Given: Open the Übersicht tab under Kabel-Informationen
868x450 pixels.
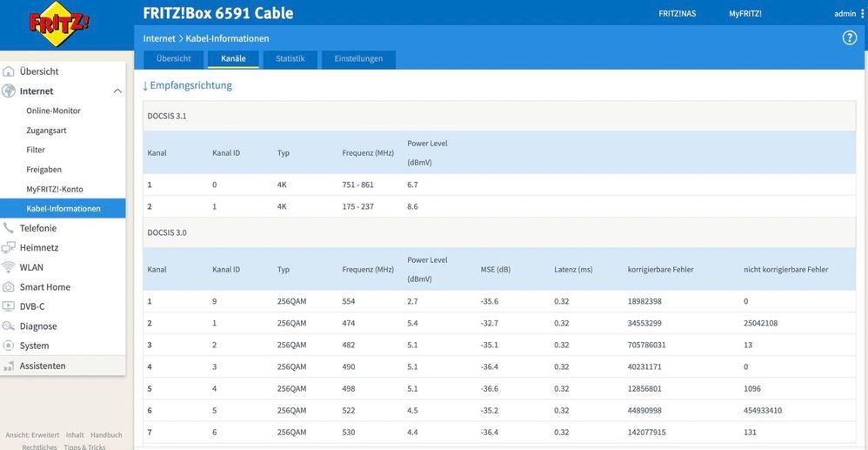Looking at the screenshot, I should (x=173, y=58).
